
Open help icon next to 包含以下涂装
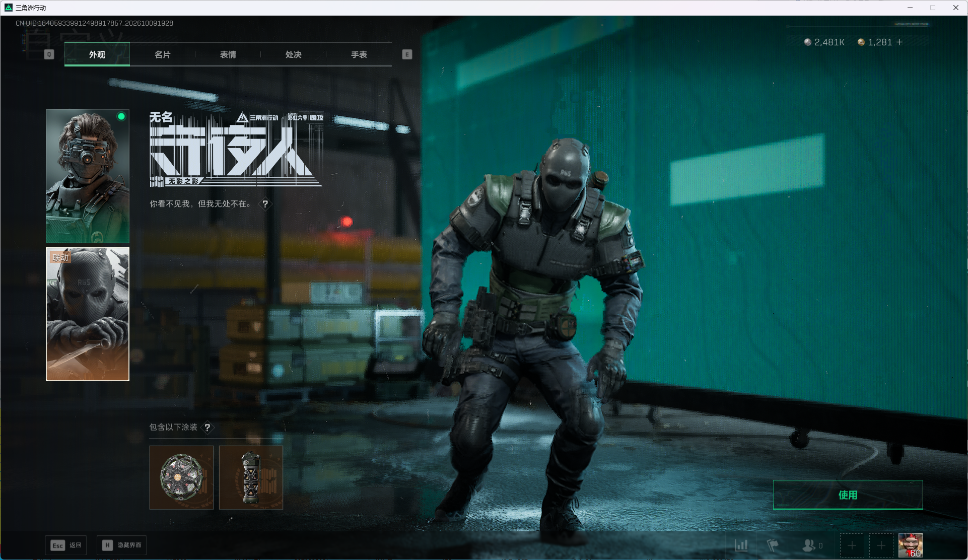click(208, 428)
